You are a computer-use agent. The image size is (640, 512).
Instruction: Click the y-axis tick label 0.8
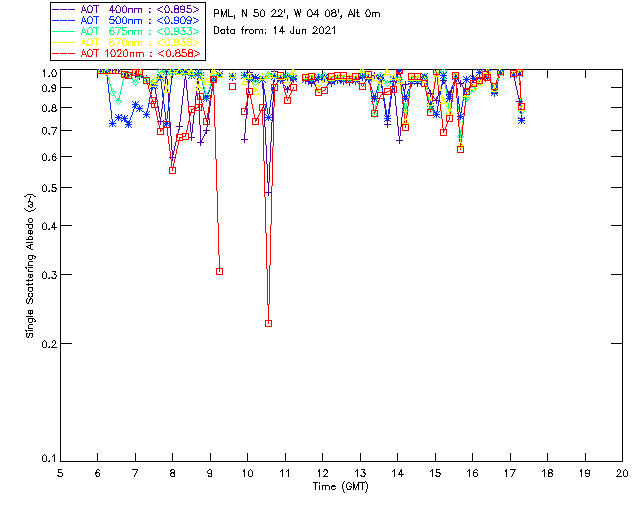click(x=49, y=108)
